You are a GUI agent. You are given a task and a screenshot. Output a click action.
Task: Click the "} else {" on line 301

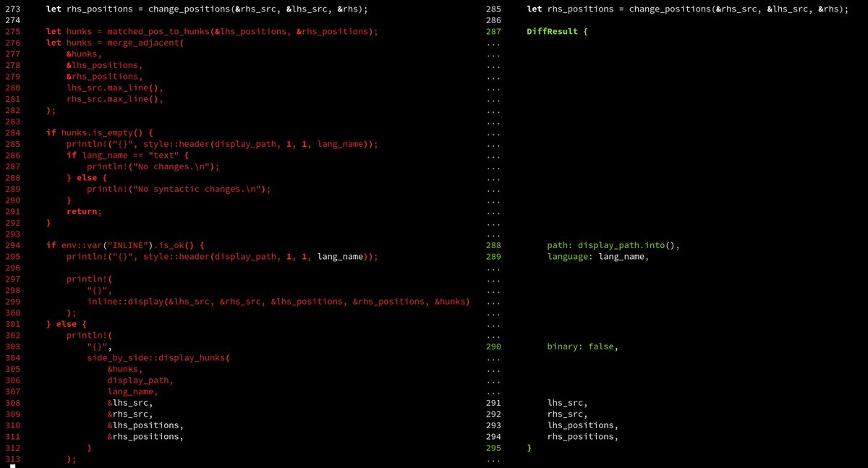67,324
